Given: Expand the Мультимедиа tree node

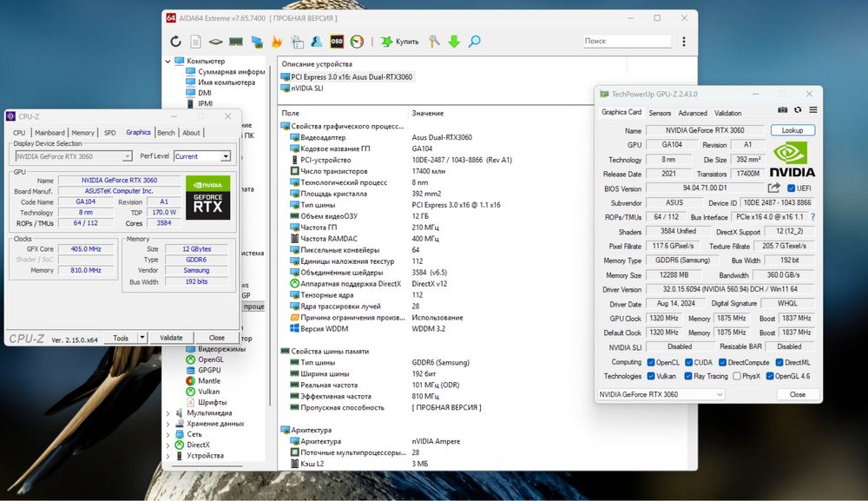Looking at the screenshot, I should click(x=168, y=413).
